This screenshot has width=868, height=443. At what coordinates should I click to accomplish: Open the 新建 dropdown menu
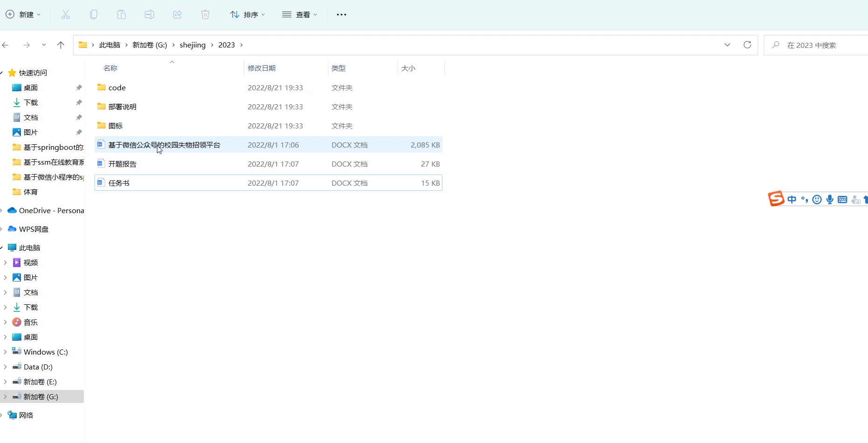23,15
